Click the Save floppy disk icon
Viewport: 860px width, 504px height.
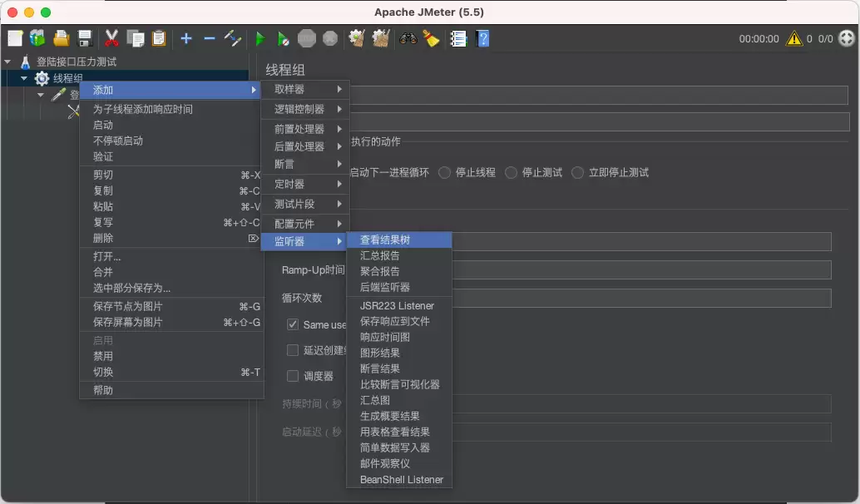coord(85,38)
